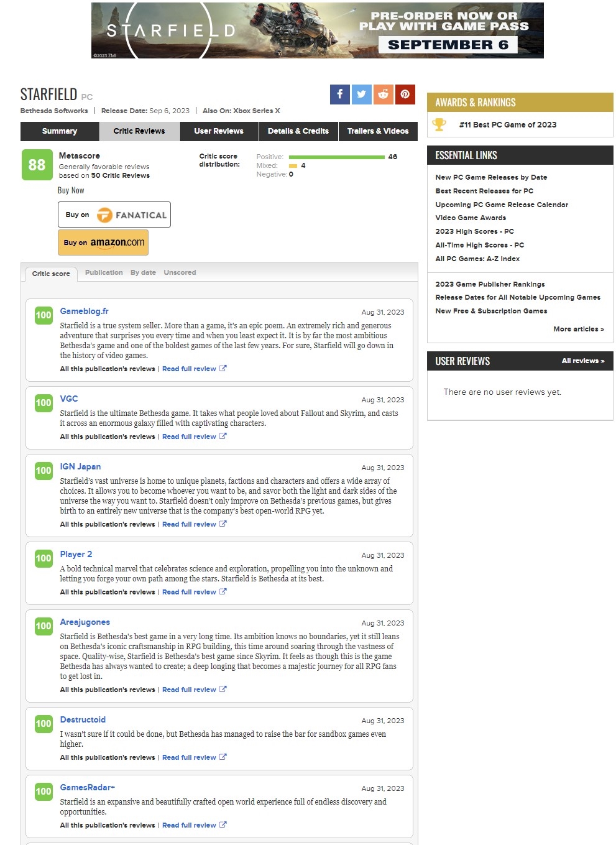Screen dimensions: 616x845
Task: Open Gameblog.fr publication link
Action: [x=84, y=311]
